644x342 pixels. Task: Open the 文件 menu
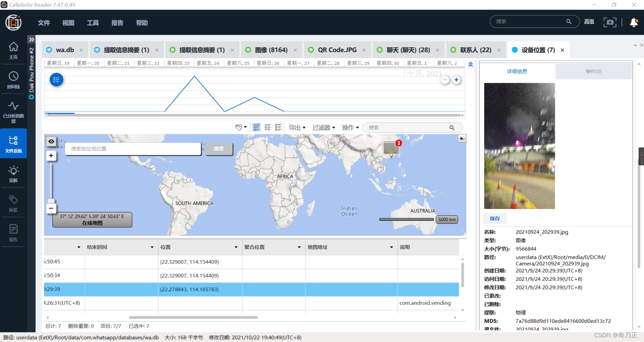pos(44,23)
